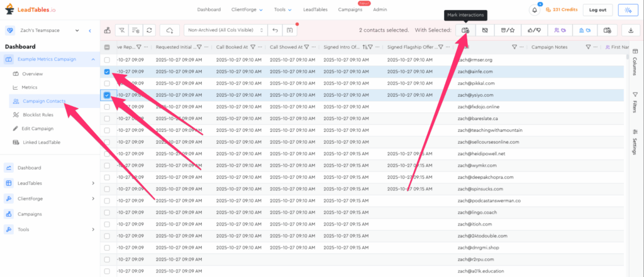Uncheck the zach@ainfe.com row checkbox
This screenshot has width=644, height=277.
(107, 72)
